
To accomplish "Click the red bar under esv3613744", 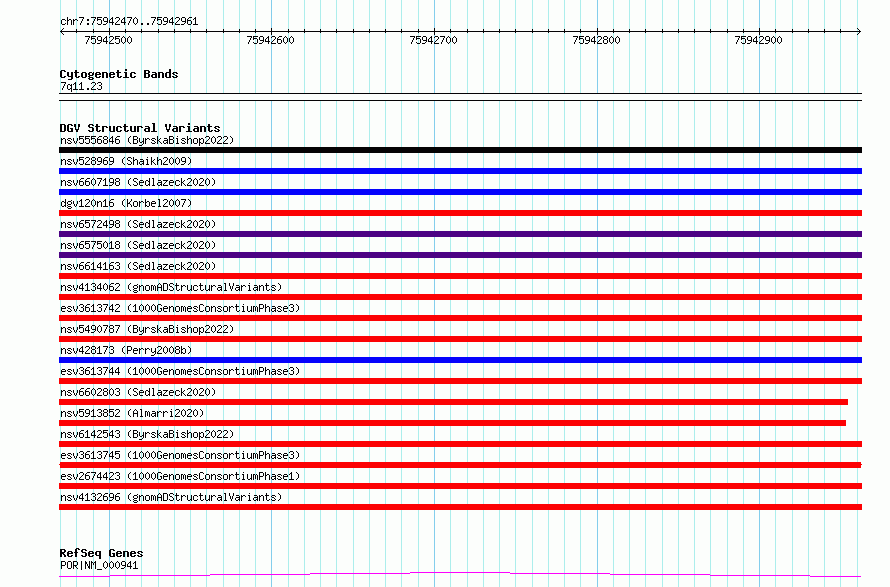I will 460,381.
